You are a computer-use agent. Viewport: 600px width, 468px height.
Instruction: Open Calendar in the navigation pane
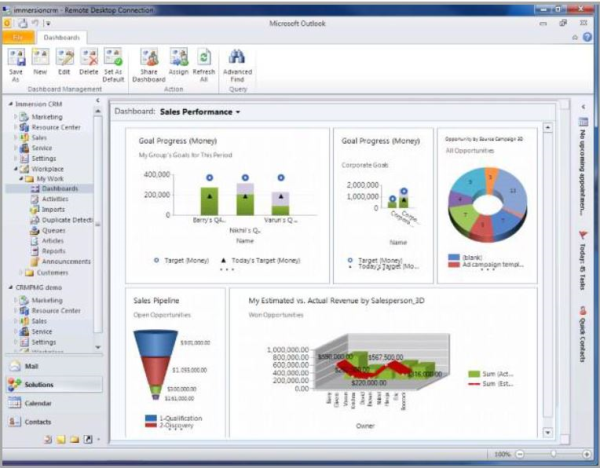(x=54, y=403)
